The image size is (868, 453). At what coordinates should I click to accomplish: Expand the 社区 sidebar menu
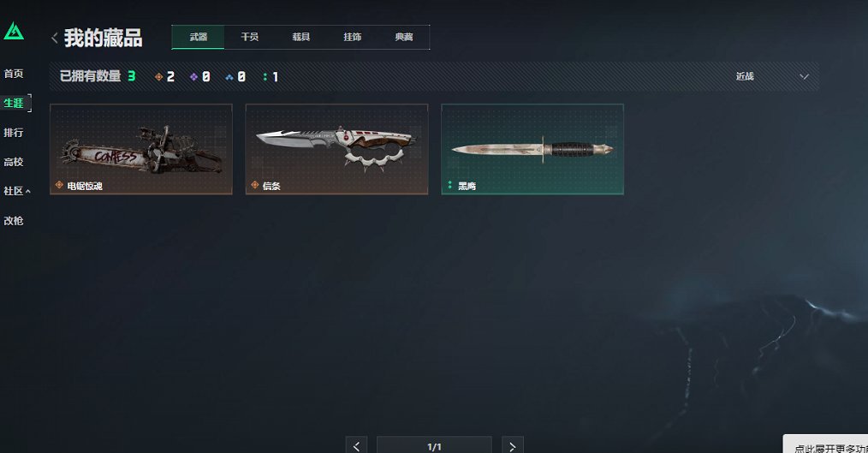point(16,191)
